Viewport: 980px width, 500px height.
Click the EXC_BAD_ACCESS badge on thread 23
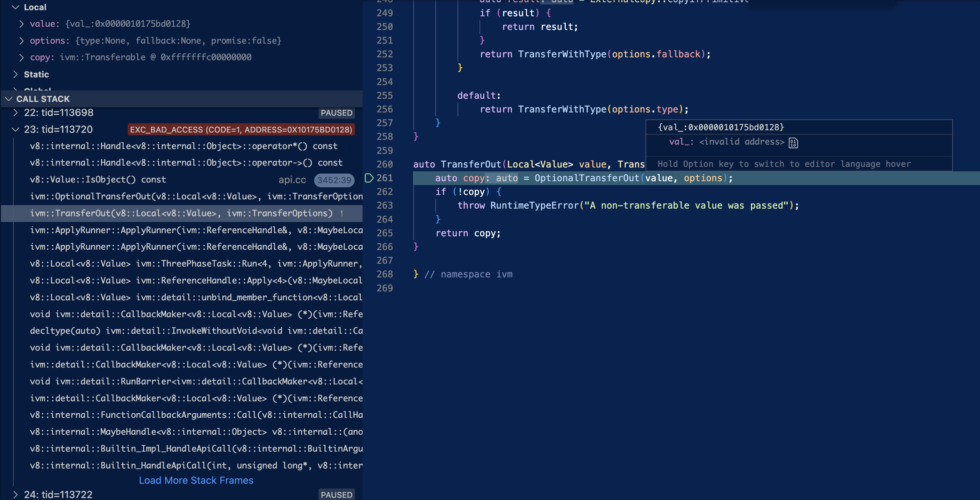(x=241, y=129)
